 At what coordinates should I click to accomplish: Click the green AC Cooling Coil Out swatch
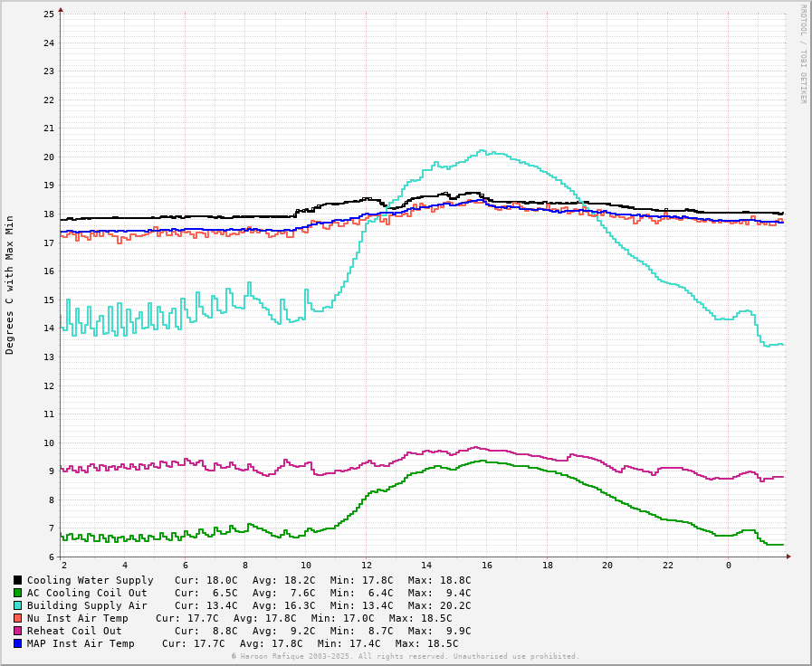point(17,593)
